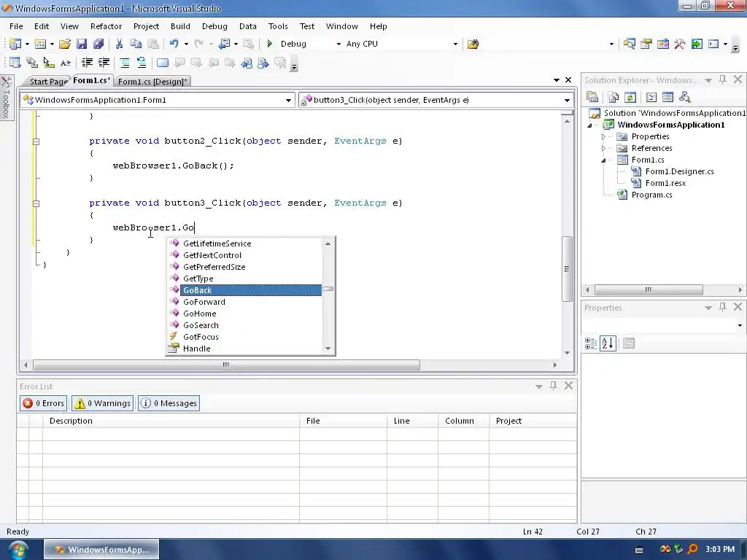
Task: Click the Copy icon in toolbar
Action: (x=136, y=44)
